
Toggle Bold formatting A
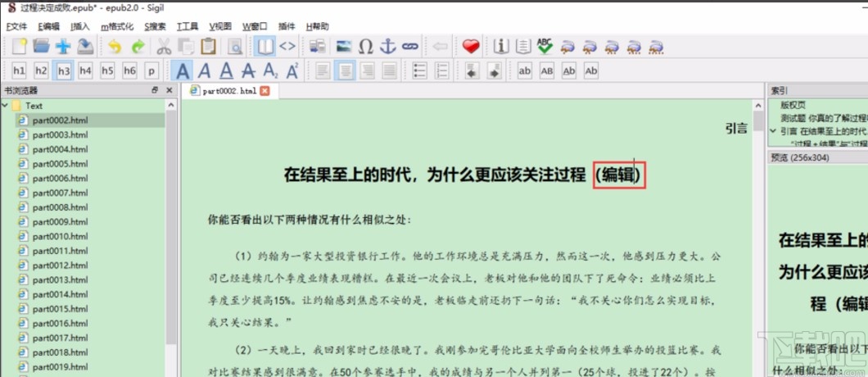click(x=183, y=71)
